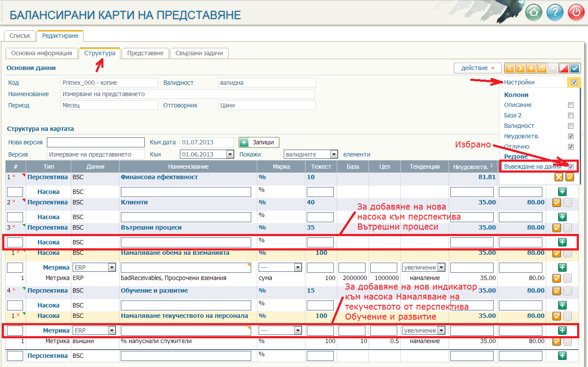This screenshot has height=367, width=588.
Task: Add new Насока under Вътрешни процеси with green plus
Action: [x=562, y=242]
